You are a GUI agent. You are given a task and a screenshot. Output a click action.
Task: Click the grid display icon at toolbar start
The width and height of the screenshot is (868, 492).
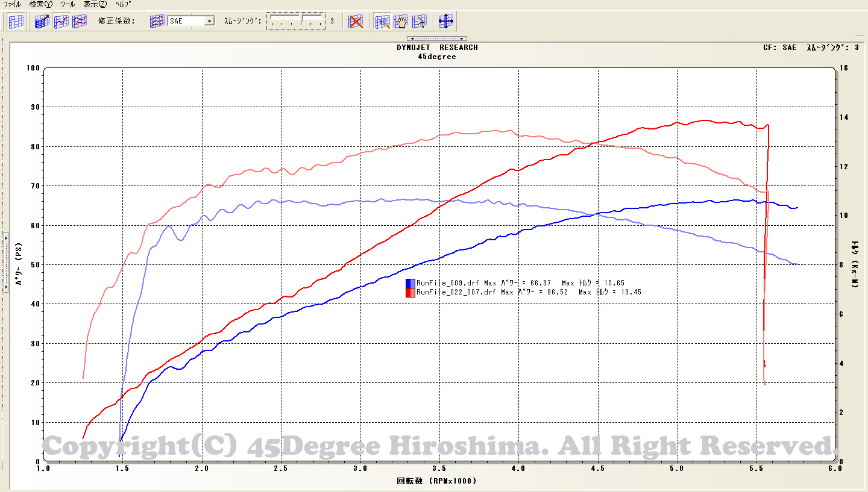tap(17, 22)
